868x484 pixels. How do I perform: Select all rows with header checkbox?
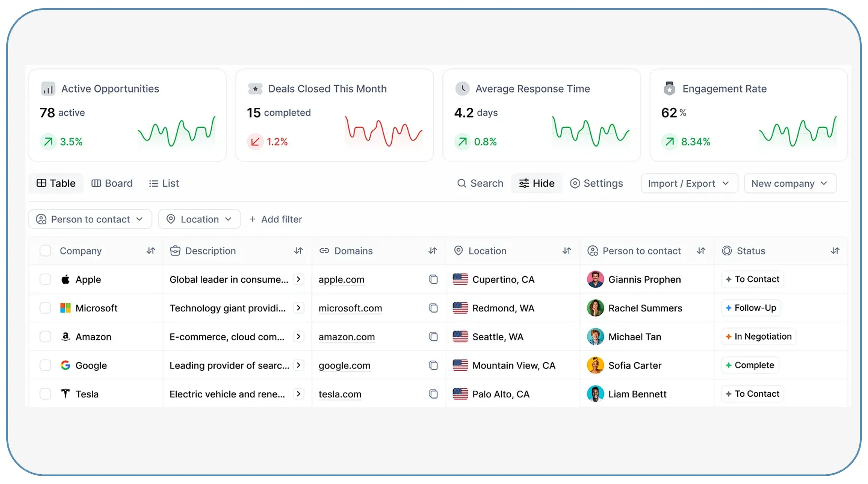45,251
